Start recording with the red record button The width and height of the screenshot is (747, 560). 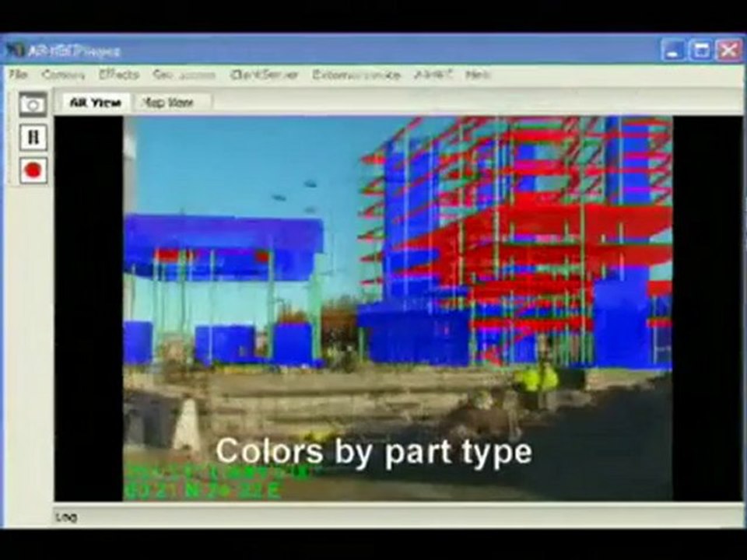click(x=33, y=170)
